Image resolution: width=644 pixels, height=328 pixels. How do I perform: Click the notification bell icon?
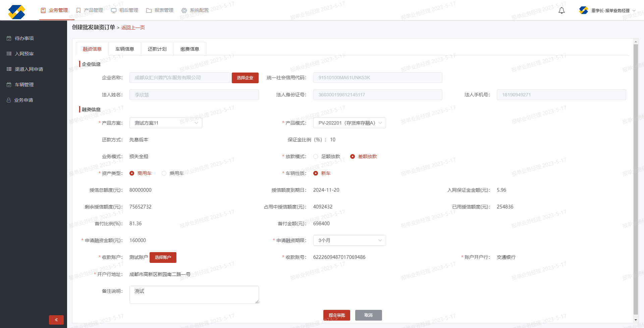point(561,10)
